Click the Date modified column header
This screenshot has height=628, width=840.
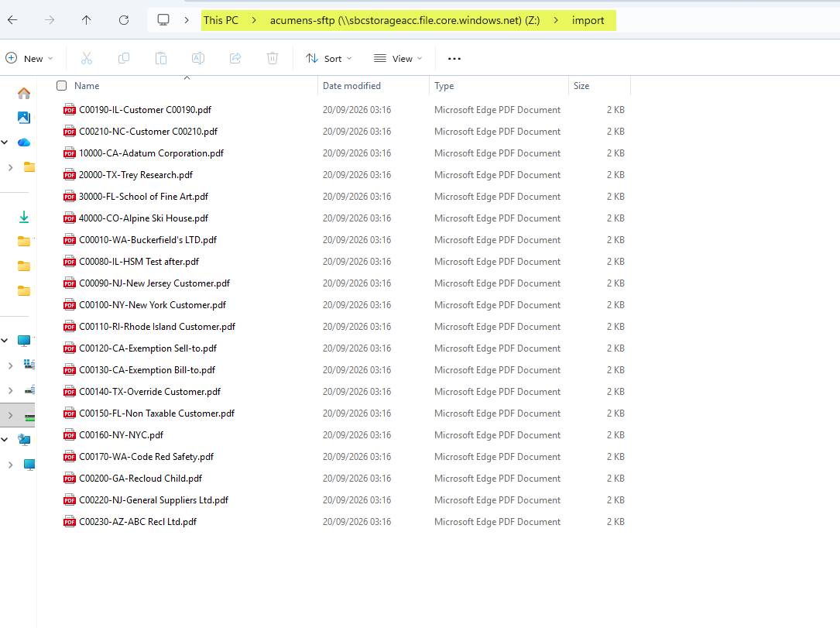(351, 86)
